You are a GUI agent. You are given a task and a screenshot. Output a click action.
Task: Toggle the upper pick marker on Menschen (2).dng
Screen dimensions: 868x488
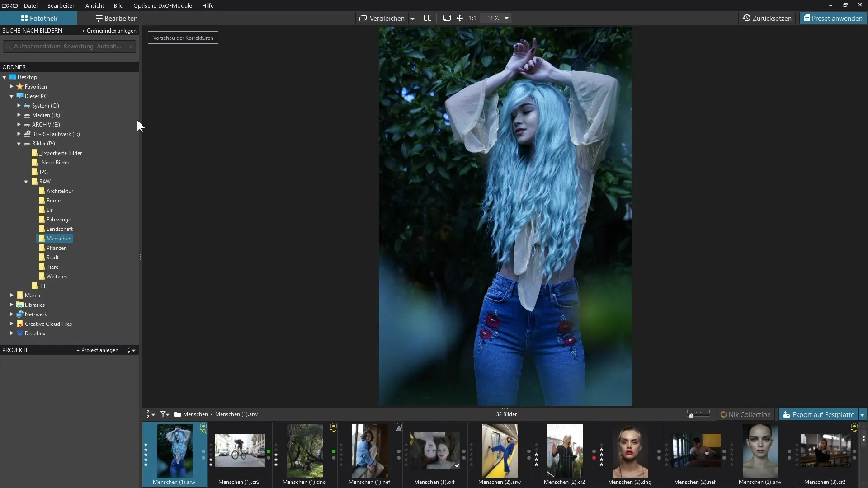click(659, 451)
